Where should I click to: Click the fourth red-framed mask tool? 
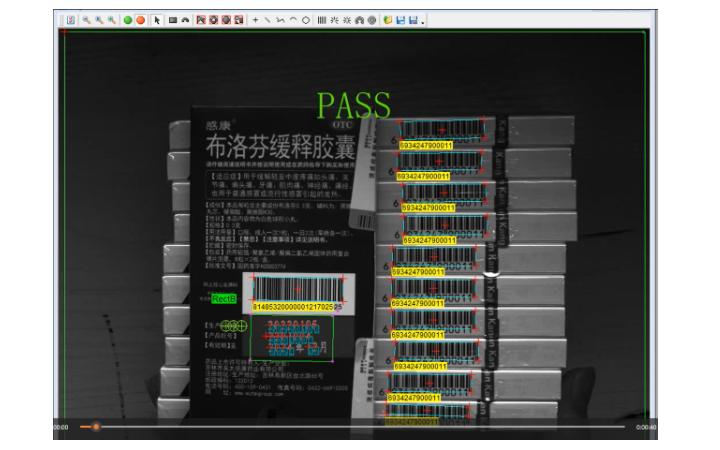point(239,20)
